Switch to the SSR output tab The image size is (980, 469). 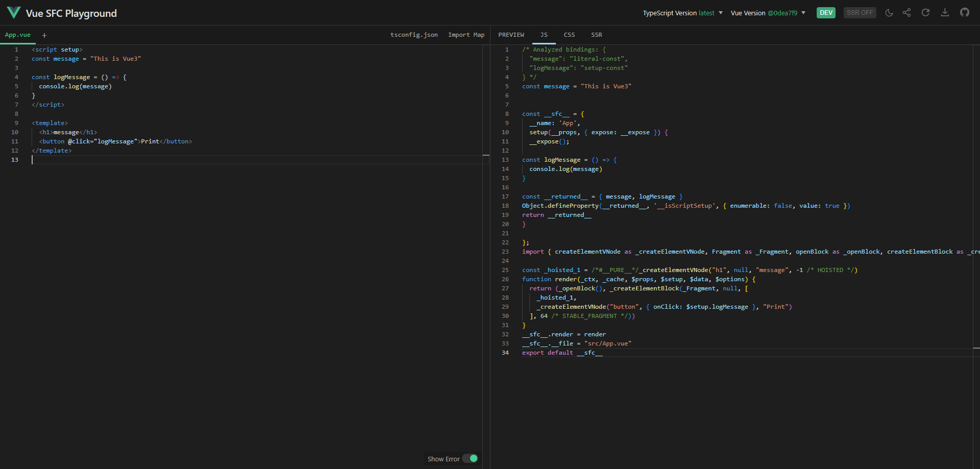tap(597, 35)
